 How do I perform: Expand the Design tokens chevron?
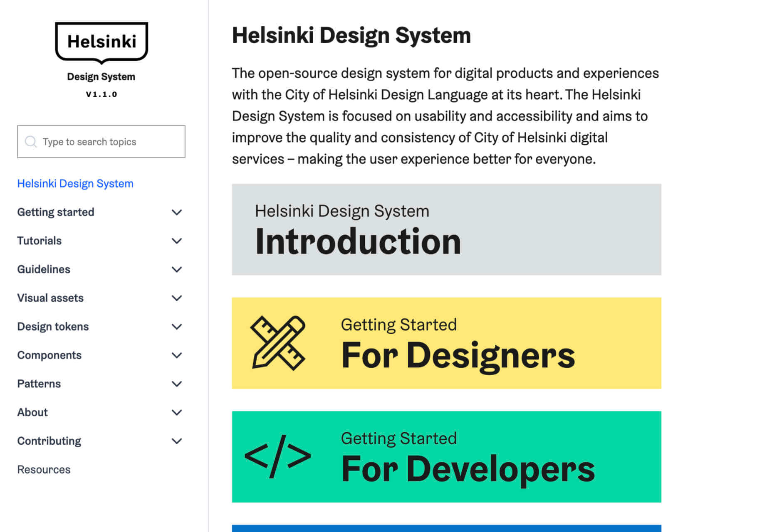click(177, 327)
